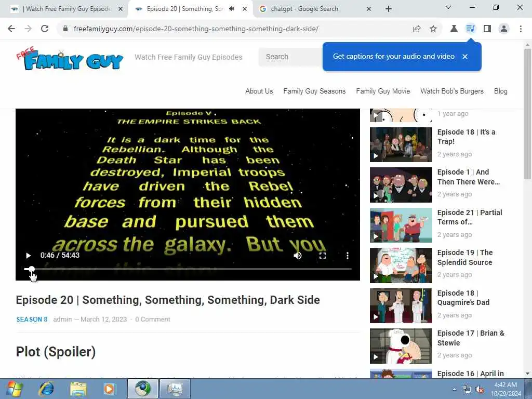
Task: Click the Episode 18 It's a Trap thumbnail
Action: (401, 144)
